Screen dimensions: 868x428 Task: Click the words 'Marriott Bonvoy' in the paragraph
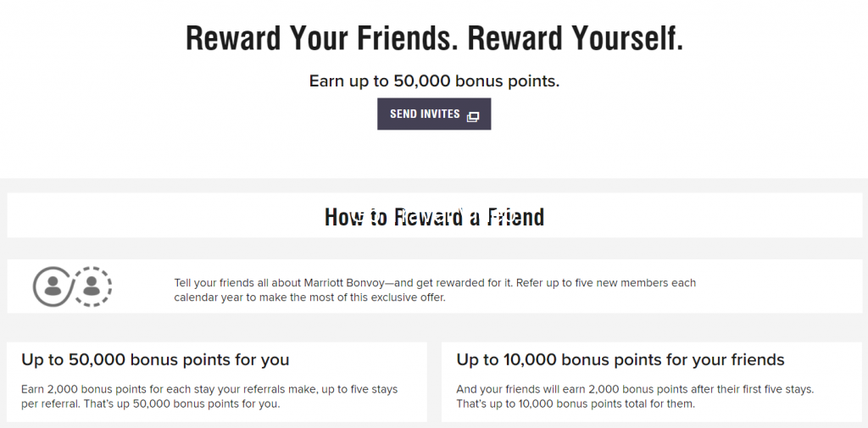[x=342, y=283]
